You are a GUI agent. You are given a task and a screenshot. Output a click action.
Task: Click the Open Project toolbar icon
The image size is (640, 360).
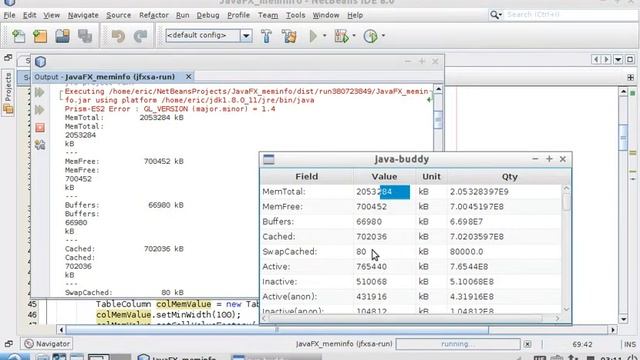62,36
